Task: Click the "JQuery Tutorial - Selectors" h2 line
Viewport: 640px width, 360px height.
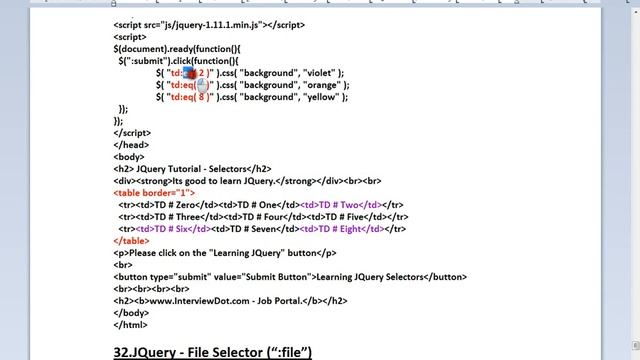Action: click(x=192, y=169)
